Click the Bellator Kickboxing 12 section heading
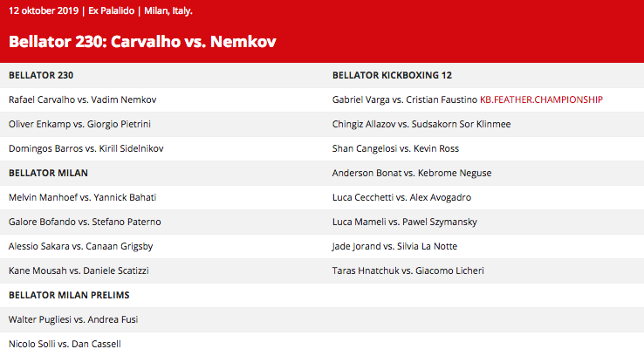This screenshot has height=356, width=644. pos(392,75)
